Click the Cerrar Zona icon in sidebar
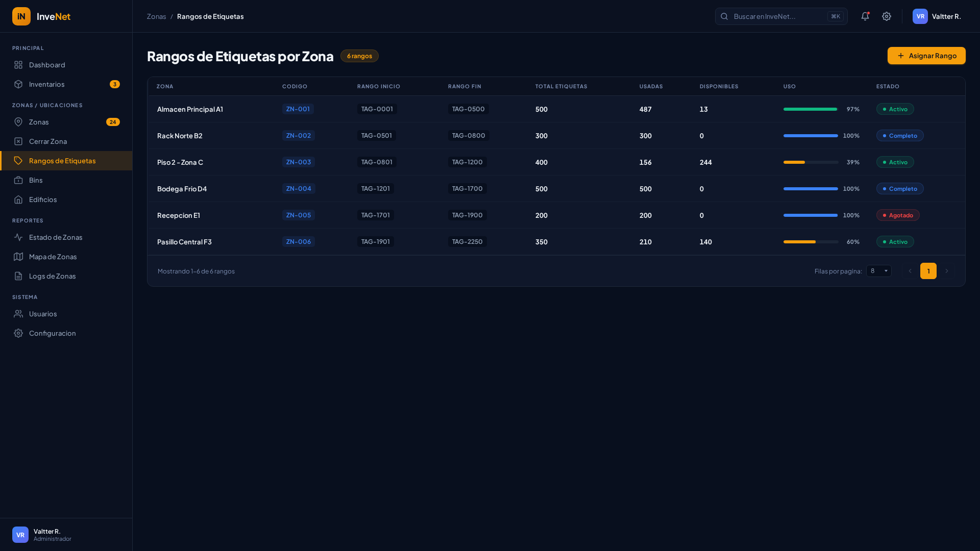 pyautogui.click(x=18, y=141)
